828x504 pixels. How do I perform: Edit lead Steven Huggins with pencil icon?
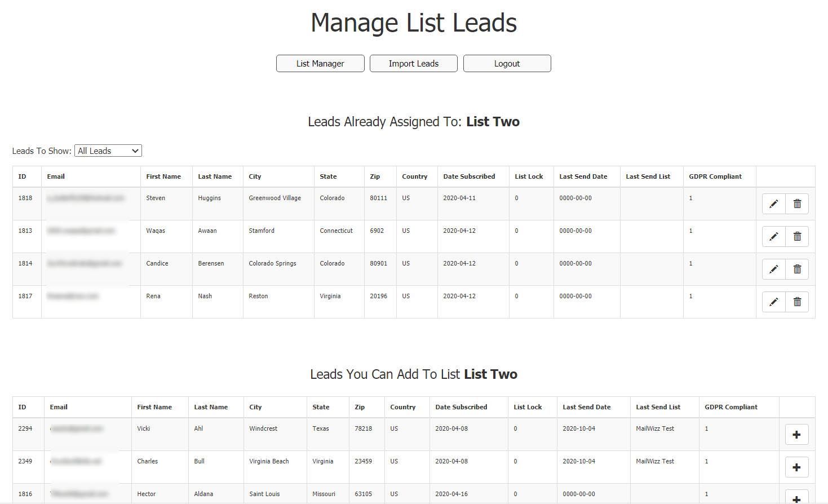(773, 204)
